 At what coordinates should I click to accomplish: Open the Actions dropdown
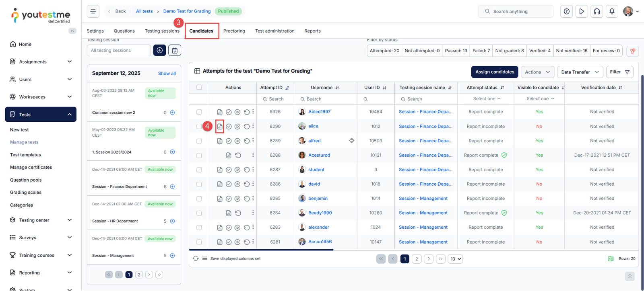(537, 72)
